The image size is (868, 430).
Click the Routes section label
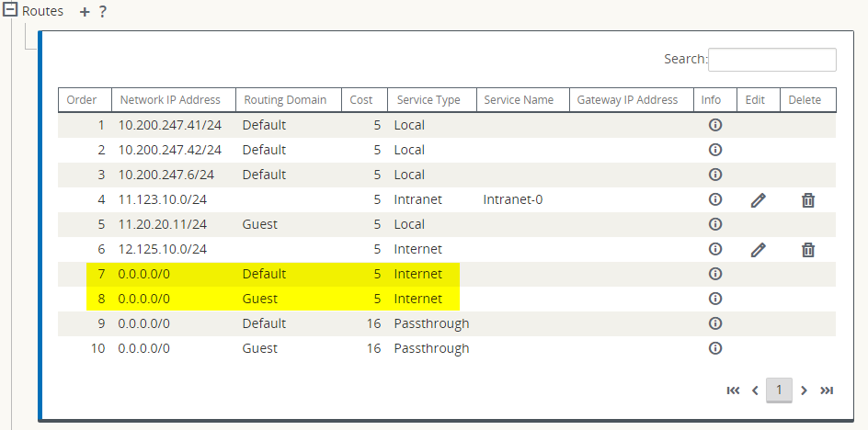pos(42,11)
